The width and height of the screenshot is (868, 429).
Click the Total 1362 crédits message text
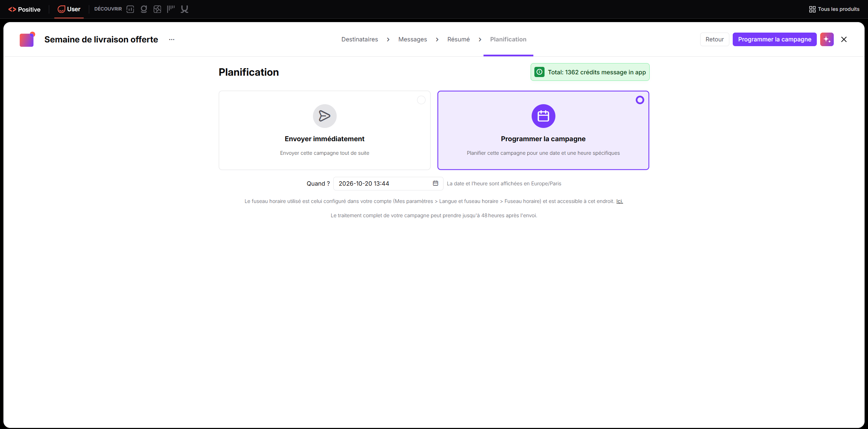[x=597, y=72]
